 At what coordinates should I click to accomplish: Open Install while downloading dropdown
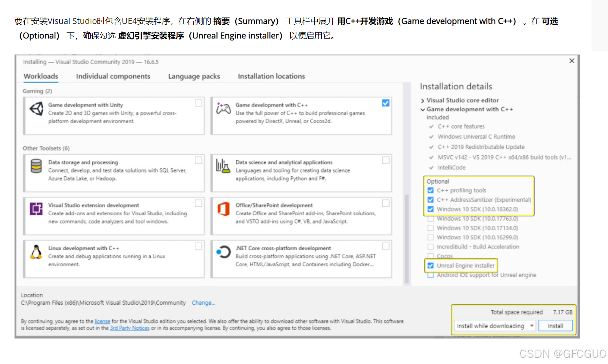click(495, 326)
